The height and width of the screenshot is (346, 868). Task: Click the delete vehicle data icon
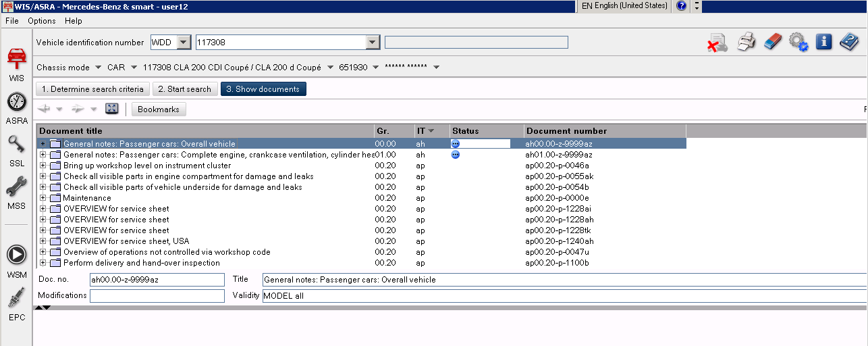pyautogui.click(x=717, y=43)
